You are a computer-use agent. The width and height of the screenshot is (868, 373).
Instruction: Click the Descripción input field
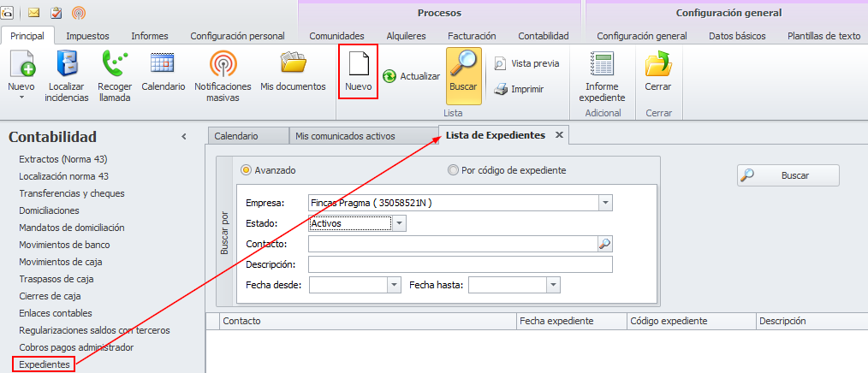click(461, 264)
